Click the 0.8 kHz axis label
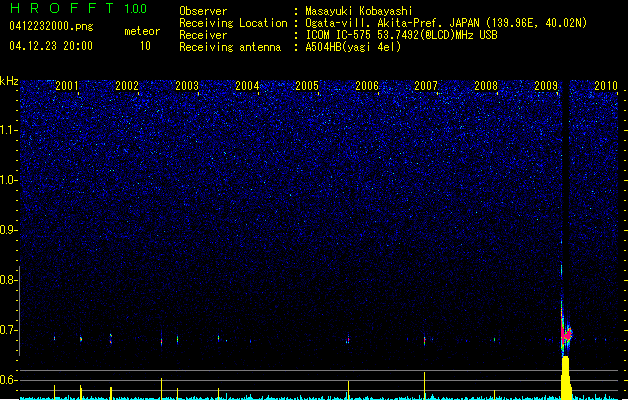This screenshot has width=629, height=400. [9, 280]
